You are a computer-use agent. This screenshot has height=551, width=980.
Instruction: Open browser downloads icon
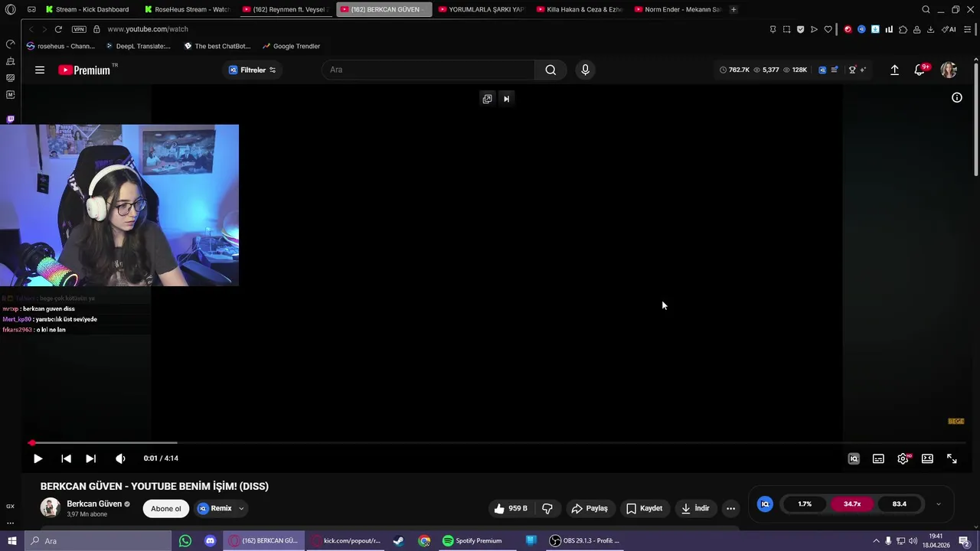point(930,29)
